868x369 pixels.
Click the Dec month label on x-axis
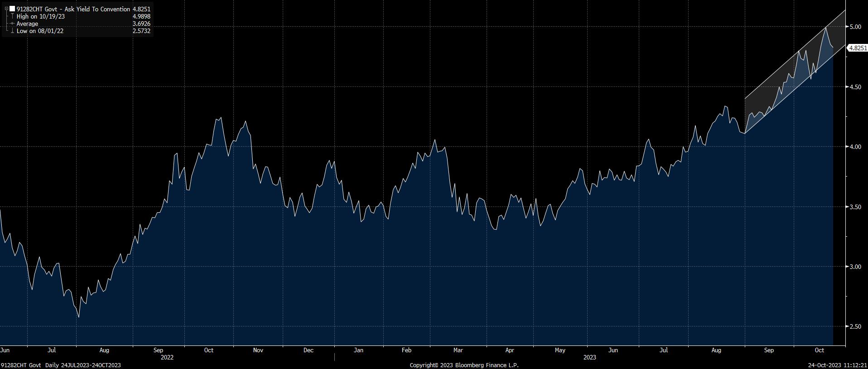pos(309,350)
